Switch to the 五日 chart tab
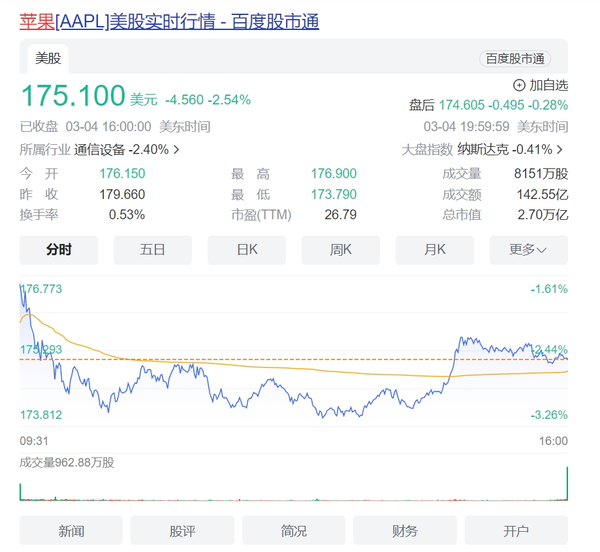This screenshot has height=552, width=600. coord(152,250)
